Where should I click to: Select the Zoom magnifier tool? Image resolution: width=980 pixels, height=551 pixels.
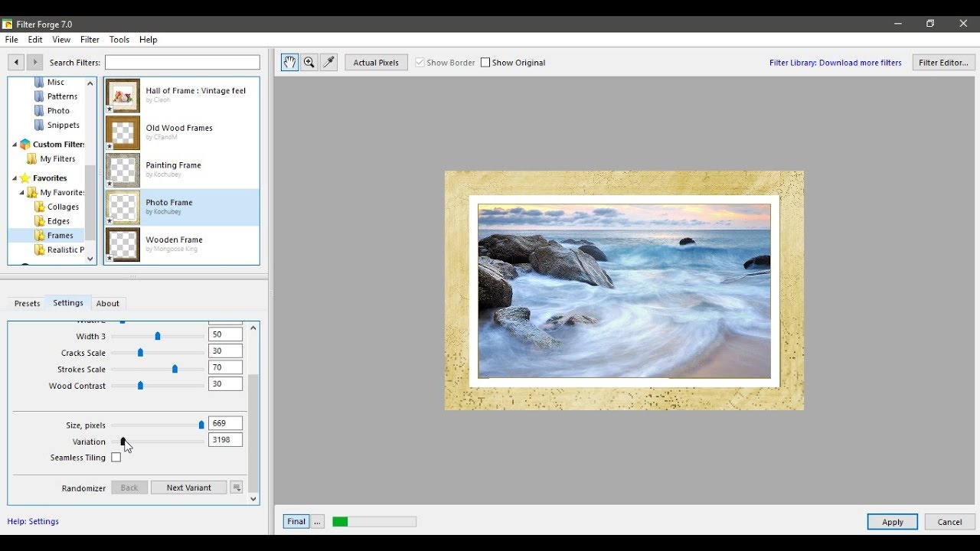point(309,63)
